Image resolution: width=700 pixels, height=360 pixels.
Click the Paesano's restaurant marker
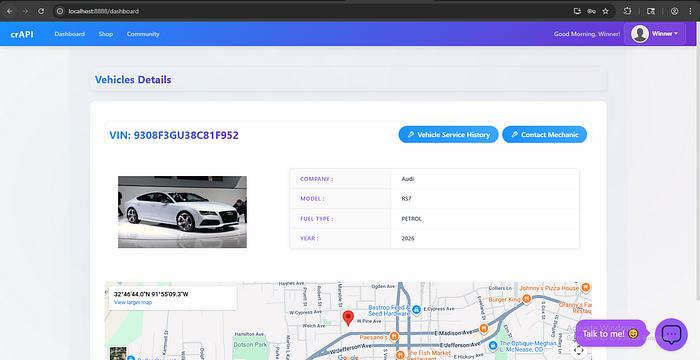[x=394, y=336]
